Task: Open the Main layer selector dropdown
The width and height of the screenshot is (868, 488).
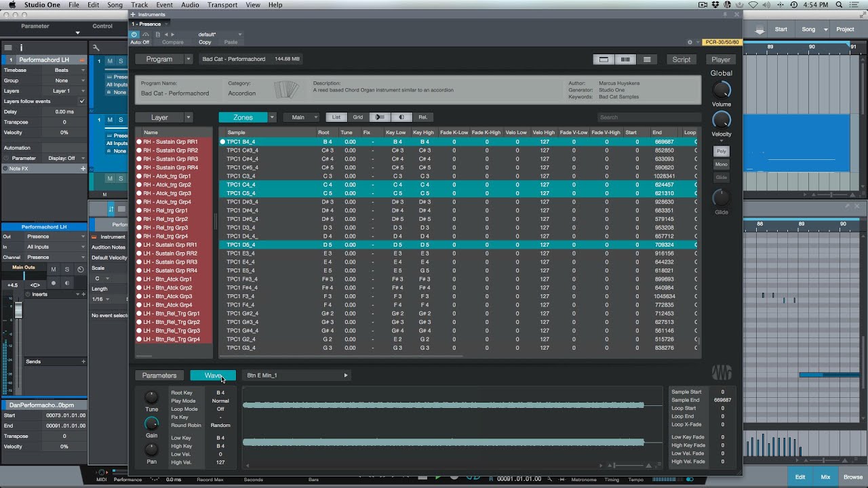Action: 302,117
